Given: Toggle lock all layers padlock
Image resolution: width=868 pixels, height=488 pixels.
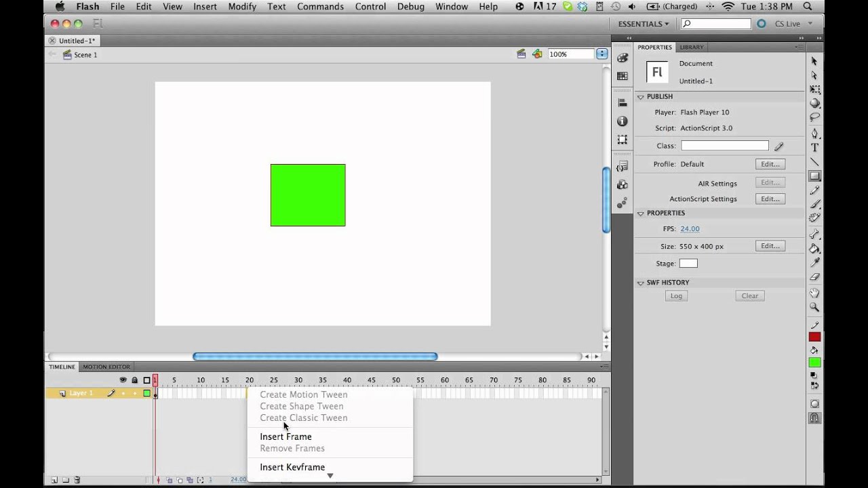Looking at the screenshot, I should [x=134, y=380].
